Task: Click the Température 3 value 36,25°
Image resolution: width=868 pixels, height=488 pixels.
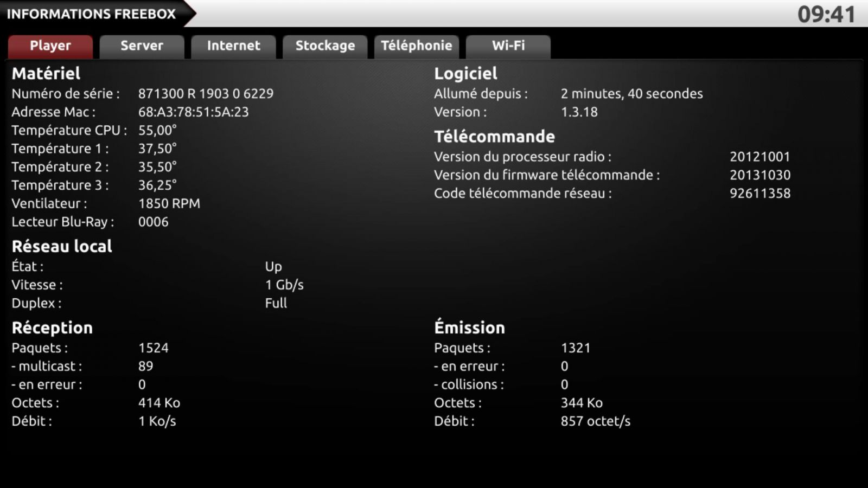Action: click(157, 186)
